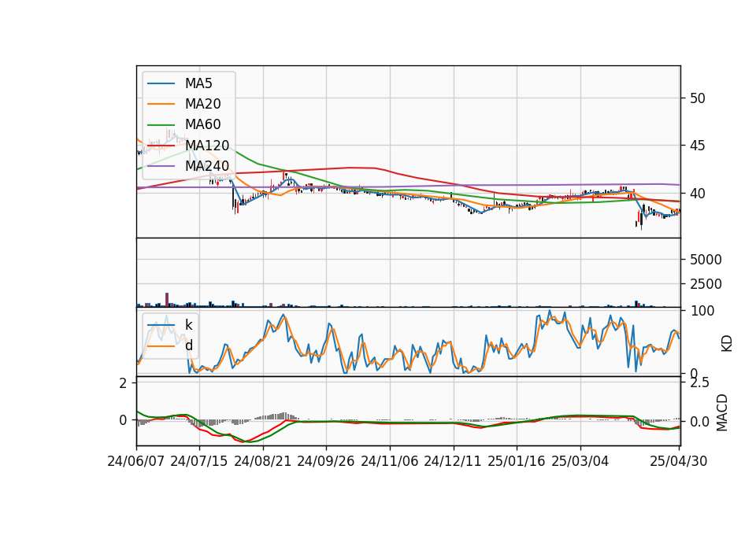Viewport: 756px width, 543px height.
Task: Click the MACD left axis value 2
Action: 124,383
